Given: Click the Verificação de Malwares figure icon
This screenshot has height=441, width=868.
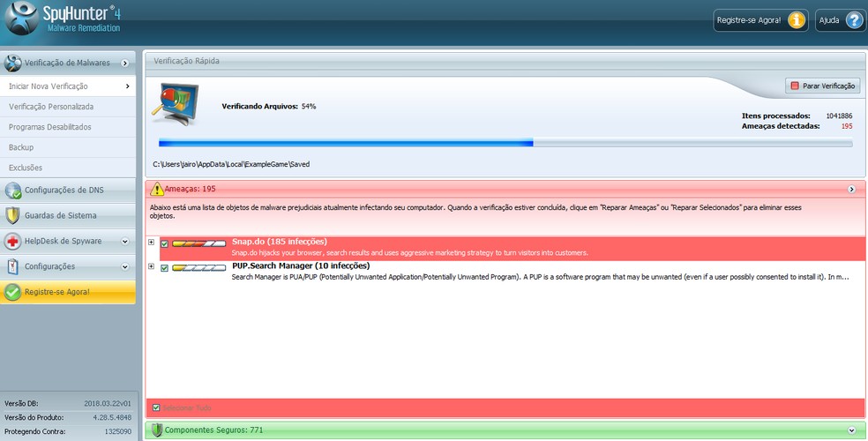Looking at the screenshot, I should 12,64.
